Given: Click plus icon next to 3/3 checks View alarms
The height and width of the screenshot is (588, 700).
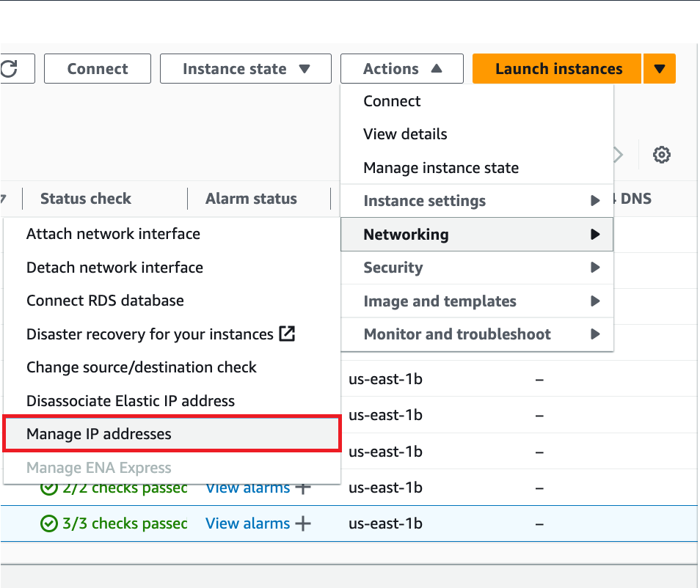Looking at the screenshot, I should (303, 523).
